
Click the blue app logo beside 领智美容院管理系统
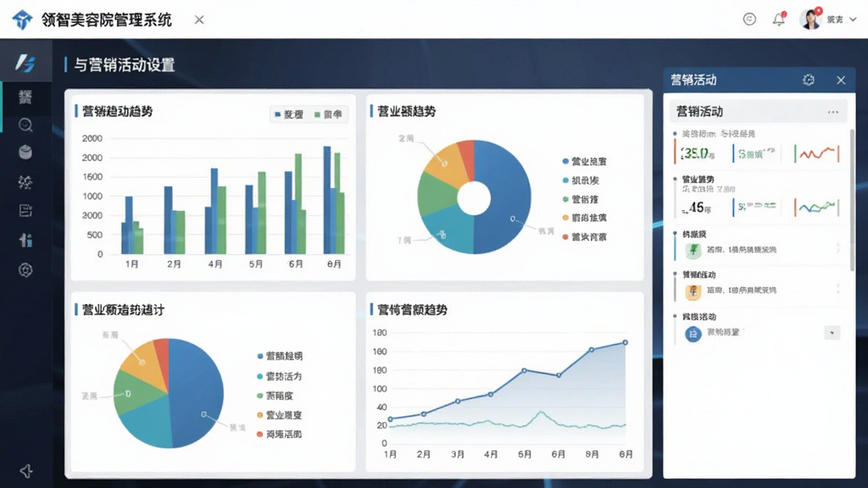[22, 20]
